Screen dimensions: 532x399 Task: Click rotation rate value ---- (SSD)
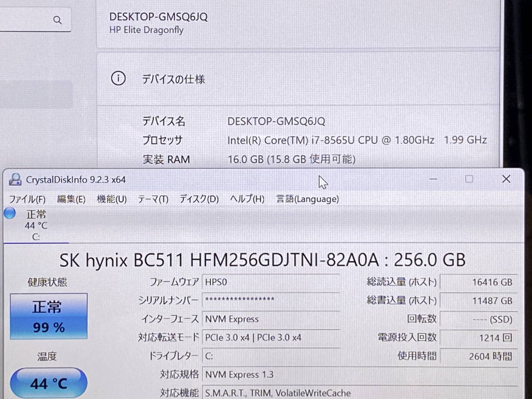point(479,319)
